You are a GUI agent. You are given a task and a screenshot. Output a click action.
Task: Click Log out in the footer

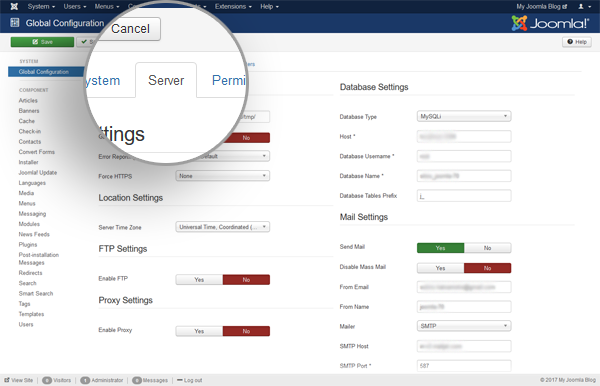click(x=189, y=380)
